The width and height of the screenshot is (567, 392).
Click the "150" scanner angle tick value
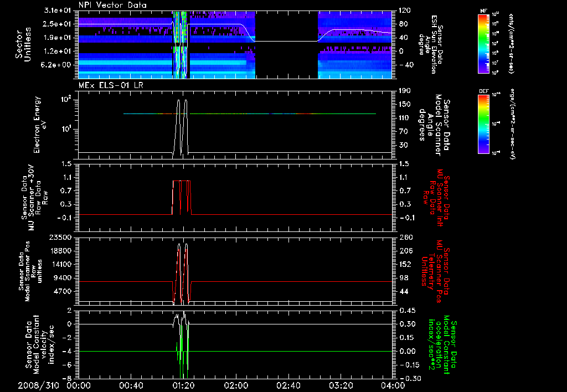point(405,105)
